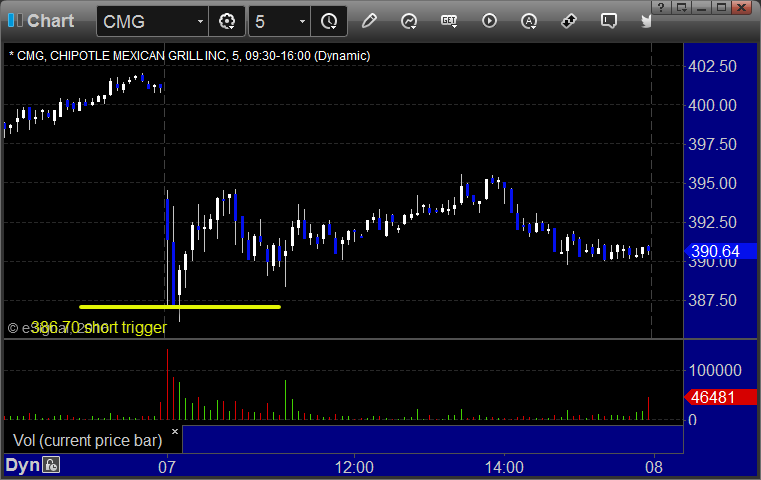Click the 12:00 time axis label

coord(354,467)
